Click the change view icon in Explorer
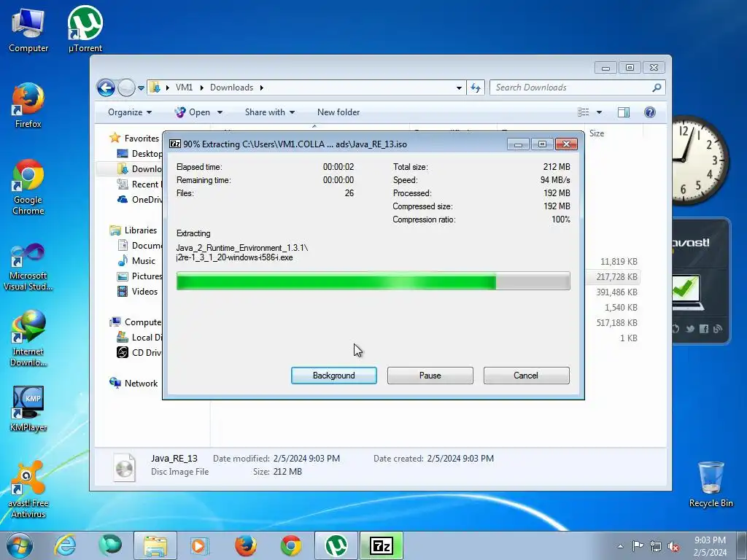This screenshot has height=560, width=747. click(583, 112)
